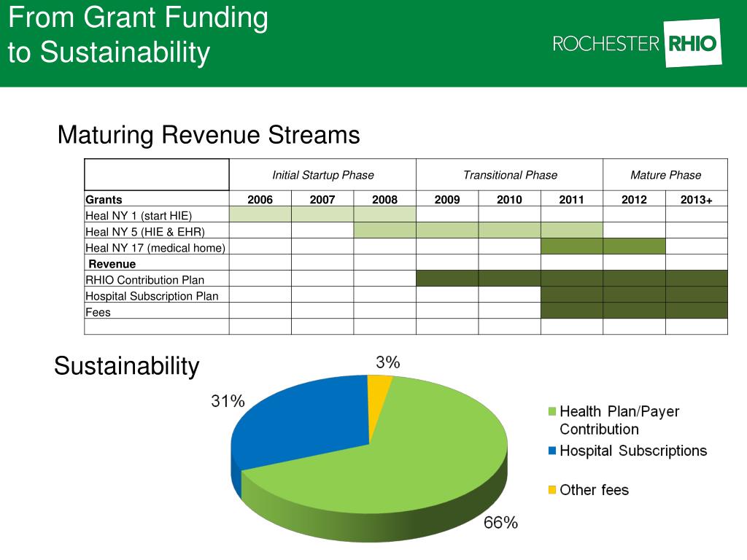
Task: Select the green Health Plan/Payer legend marker
Action: pos(552,412)
